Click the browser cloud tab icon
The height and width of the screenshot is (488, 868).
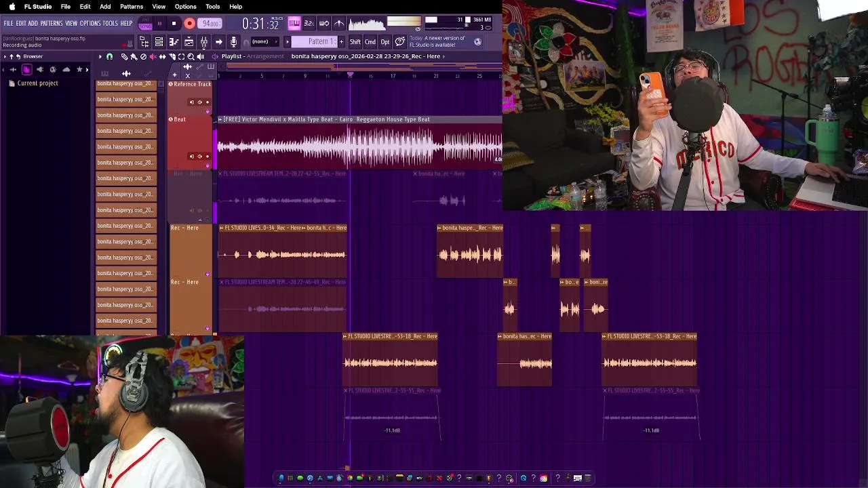point(66,69)
